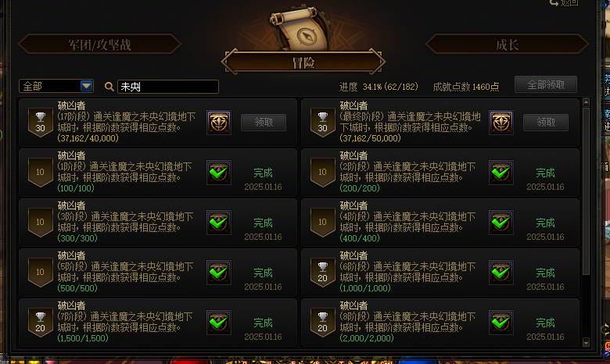Expand the blue dropdown arrow next to 全部
The image size is (610, 364).
pyautogui.click(x=86, y=86)
